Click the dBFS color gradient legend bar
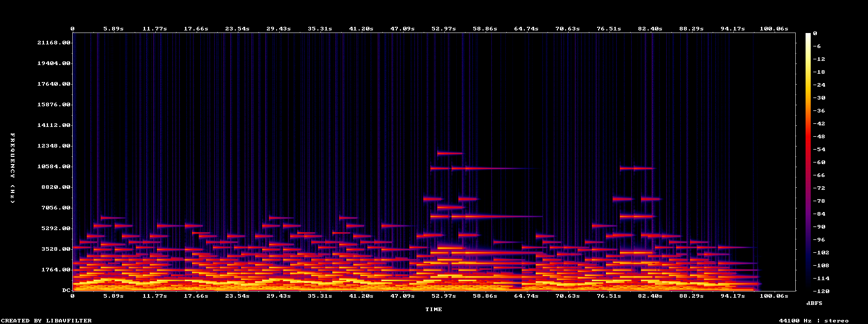Viewport: 868px width, 324px height. click(x=808, y=162)
